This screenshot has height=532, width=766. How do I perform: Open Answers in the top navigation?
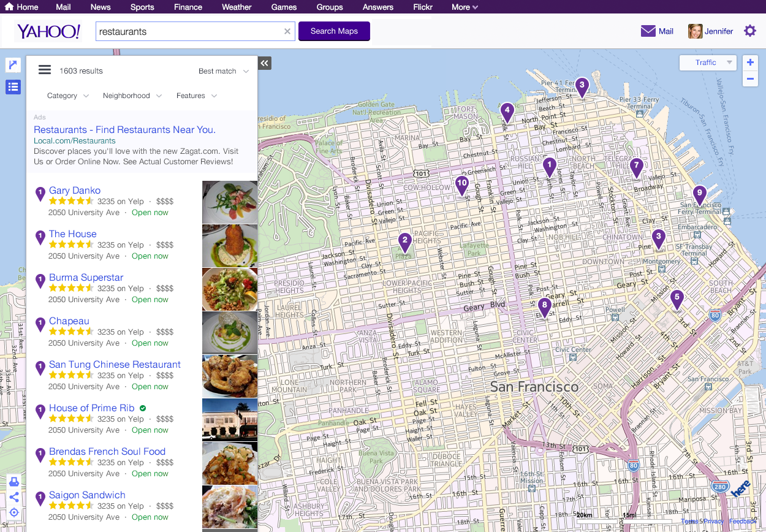pyautogui.click(x=377, y=7)
